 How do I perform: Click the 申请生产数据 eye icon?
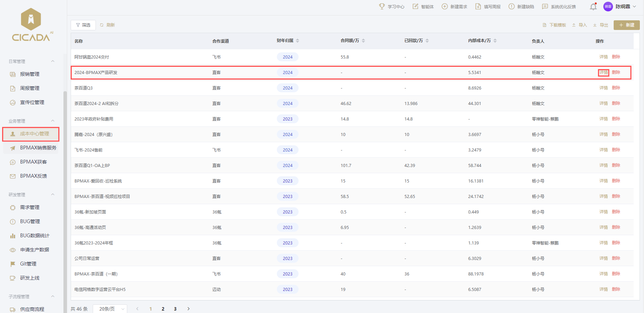tap(13, 250)
